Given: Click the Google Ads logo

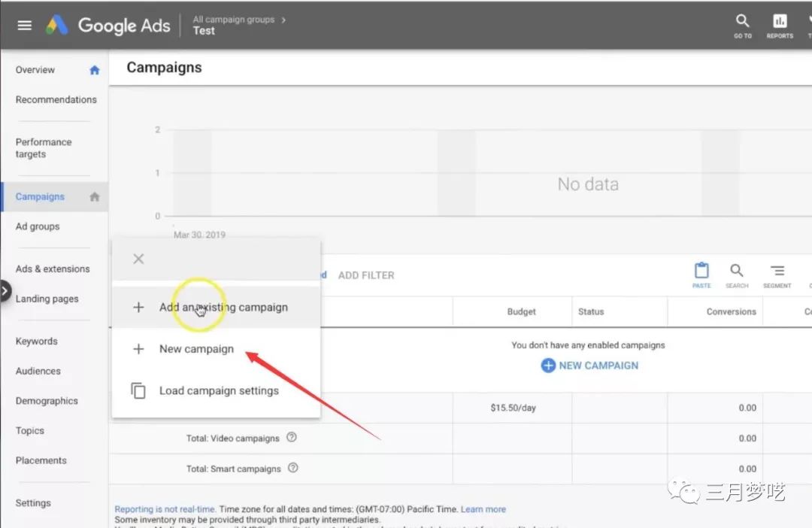Looking at the screenshot, I should 109,25.
